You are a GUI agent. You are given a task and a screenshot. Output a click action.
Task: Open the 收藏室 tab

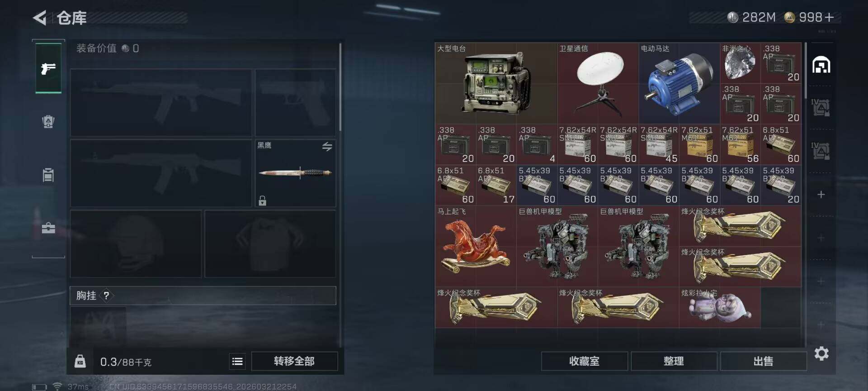(x=584, y=361)
